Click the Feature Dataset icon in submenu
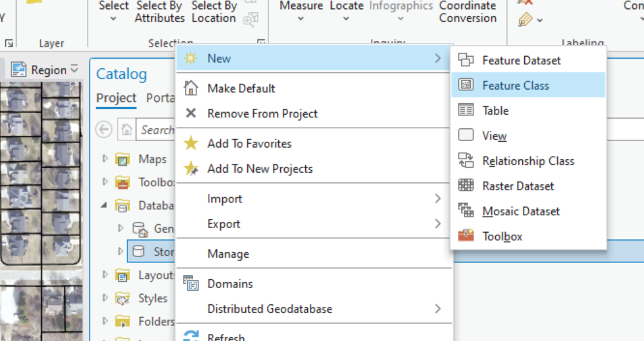 (x=466, y=61)
